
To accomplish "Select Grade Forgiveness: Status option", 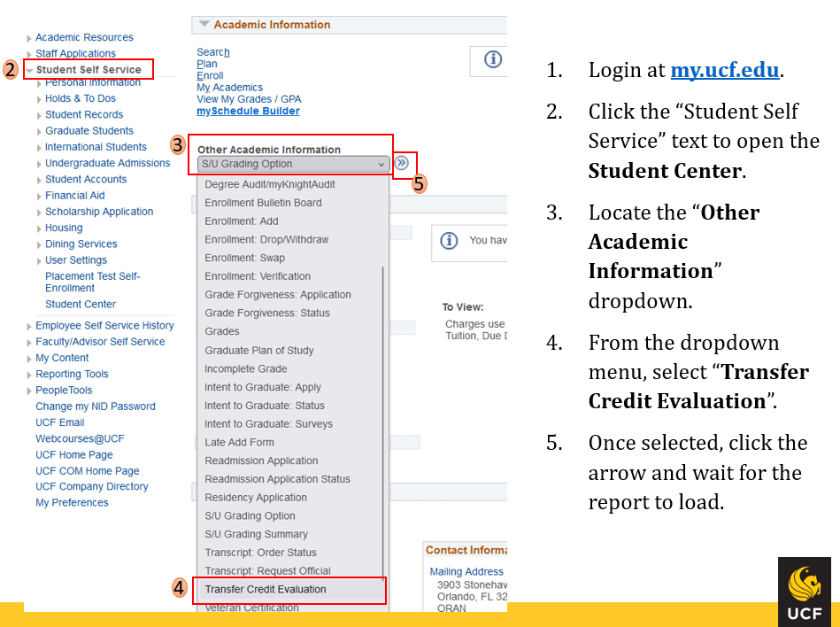I will [x=289, y=313].
